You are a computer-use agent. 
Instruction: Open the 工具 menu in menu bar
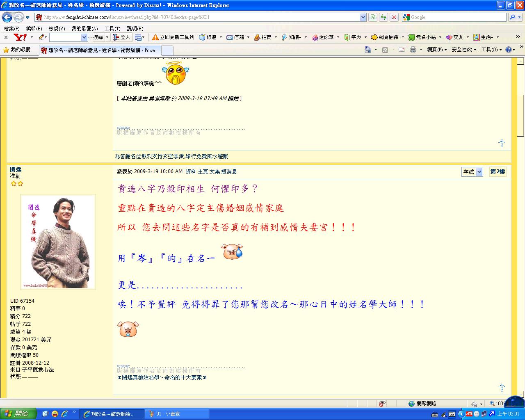(x=112, y=29)
